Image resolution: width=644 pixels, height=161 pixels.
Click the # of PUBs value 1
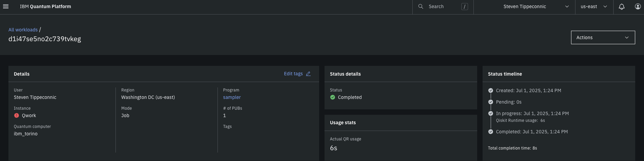[225, 115]
